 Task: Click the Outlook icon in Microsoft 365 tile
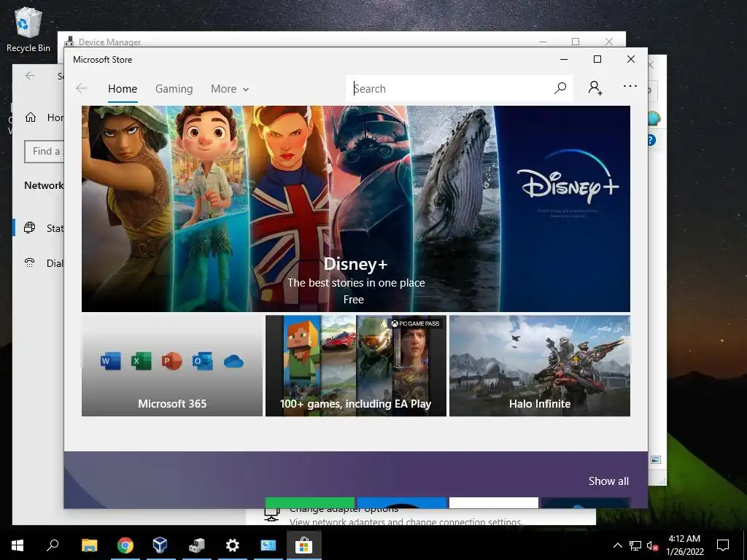pyautogui.click(x=203, y=361)
